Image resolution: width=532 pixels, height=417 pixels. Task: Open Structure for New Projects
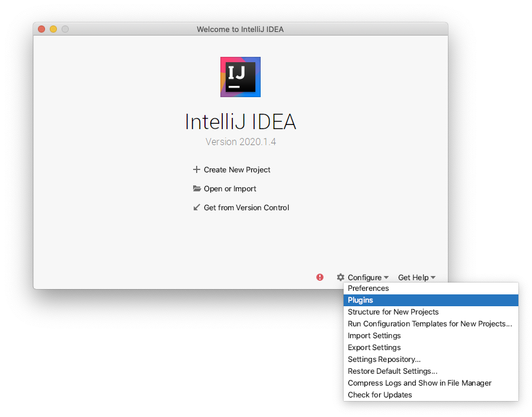[x=431, y=312]
